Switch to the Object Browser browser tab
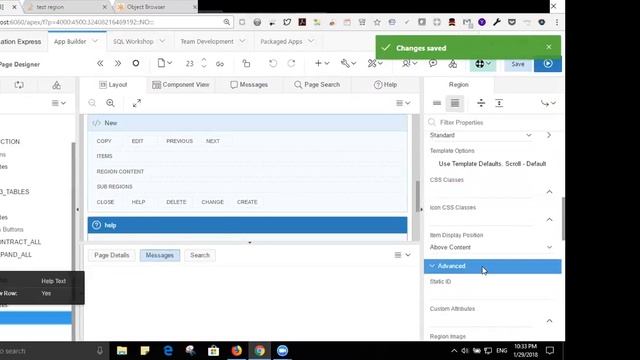This screenshot has height=360, width=640. (155, 7)
